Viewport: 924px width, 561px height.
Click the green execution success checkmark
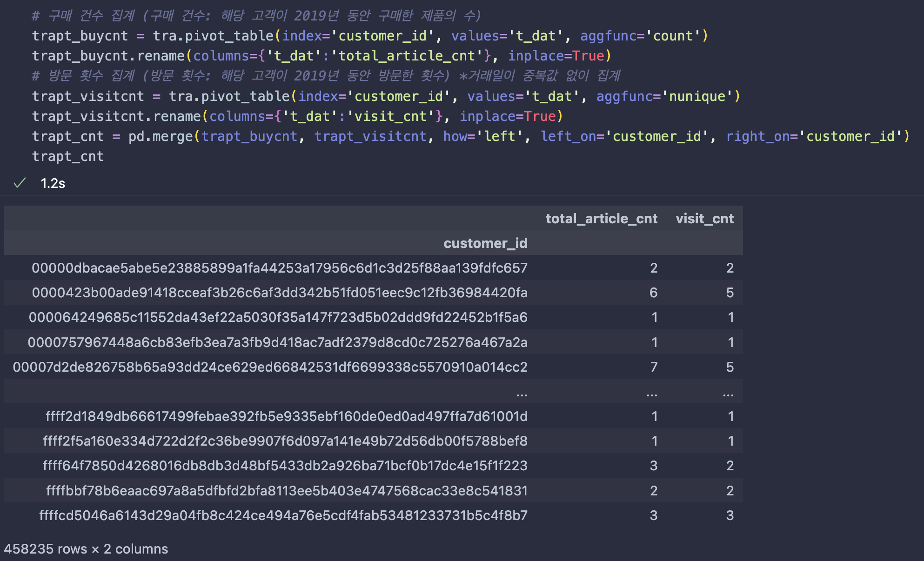(x=20, y=183)
